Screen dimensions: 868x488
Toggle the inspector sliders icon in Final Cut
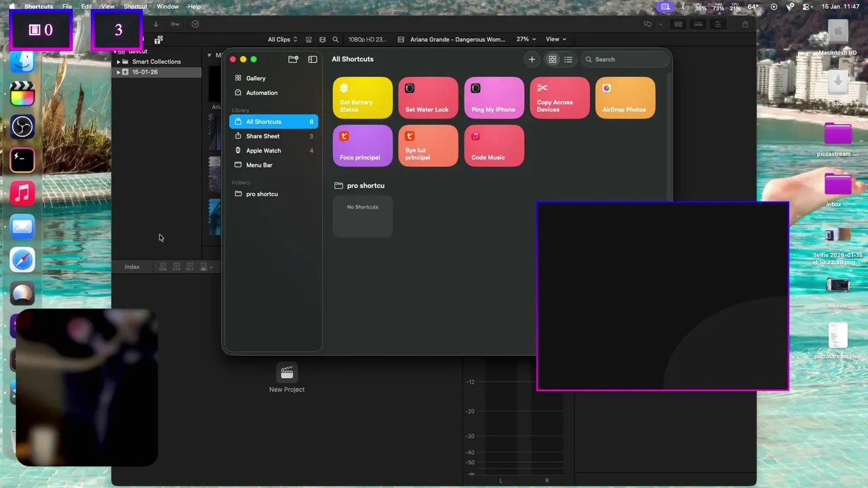click(719, 24)
